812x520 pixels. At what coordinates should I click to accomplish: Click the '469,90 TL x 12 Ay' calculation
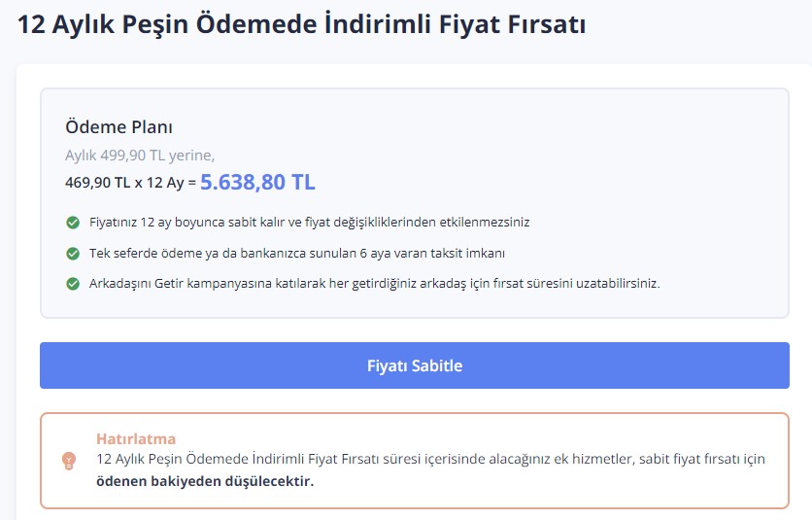coord(124,182)
